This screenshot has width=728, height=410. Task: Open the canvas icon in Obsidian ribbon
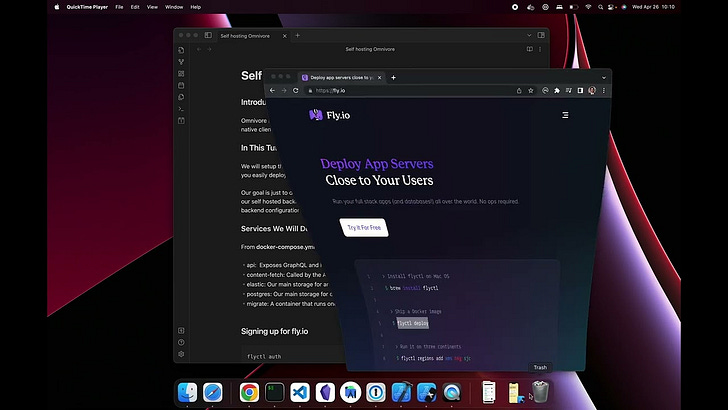point(181,73)
